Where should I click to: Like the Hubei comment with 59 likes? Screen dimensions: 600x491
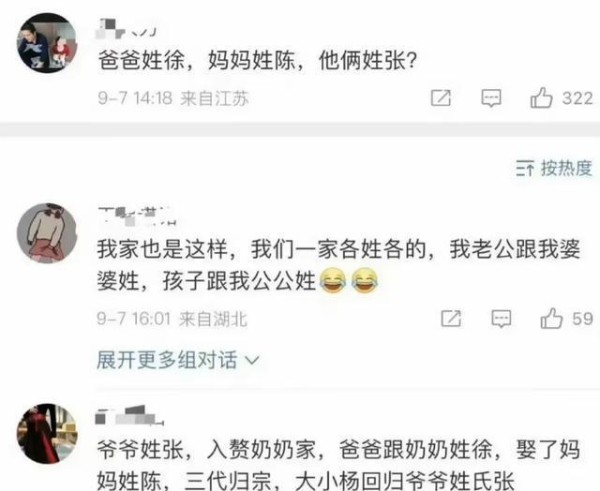click(x=551, y=318)
